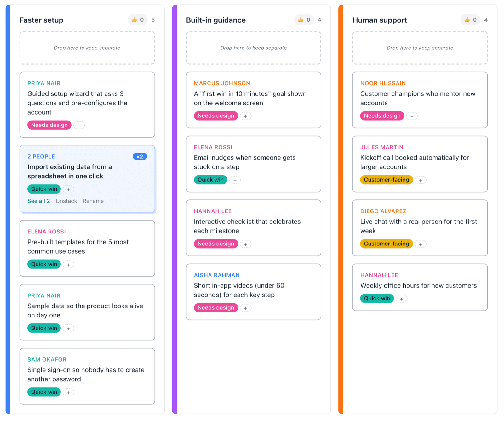Select Email nudges card text

[245, 162]
